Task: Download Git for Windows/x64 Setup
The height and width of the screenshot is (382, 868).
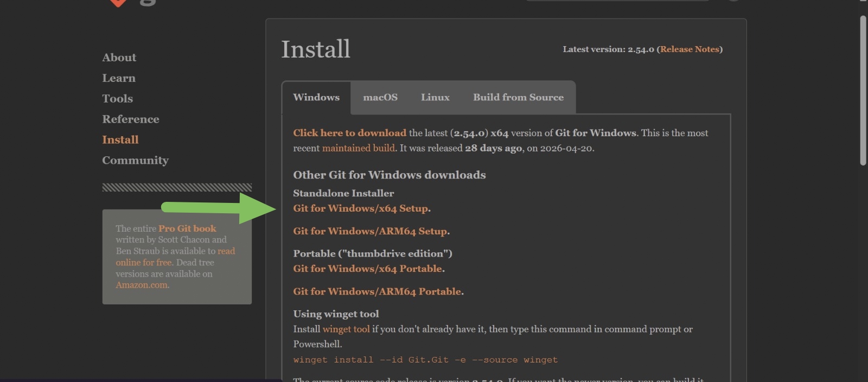Action: [361, 208]
